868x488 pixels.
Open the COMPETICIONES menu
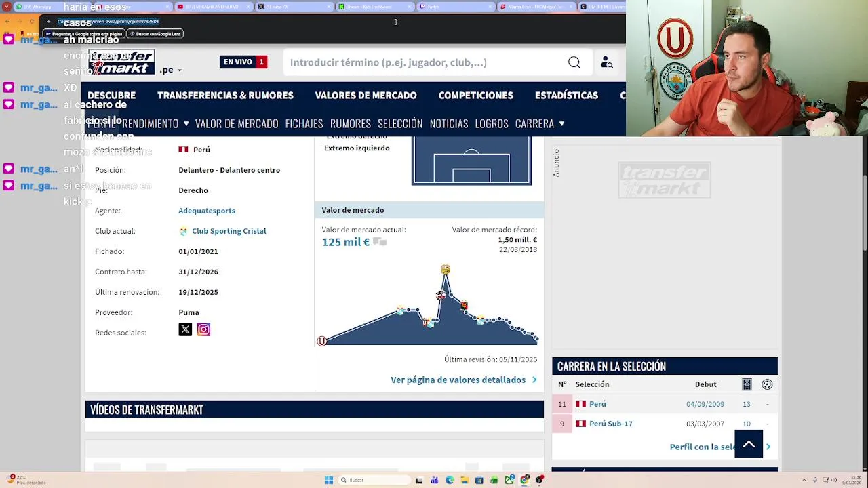coord(475,96)
